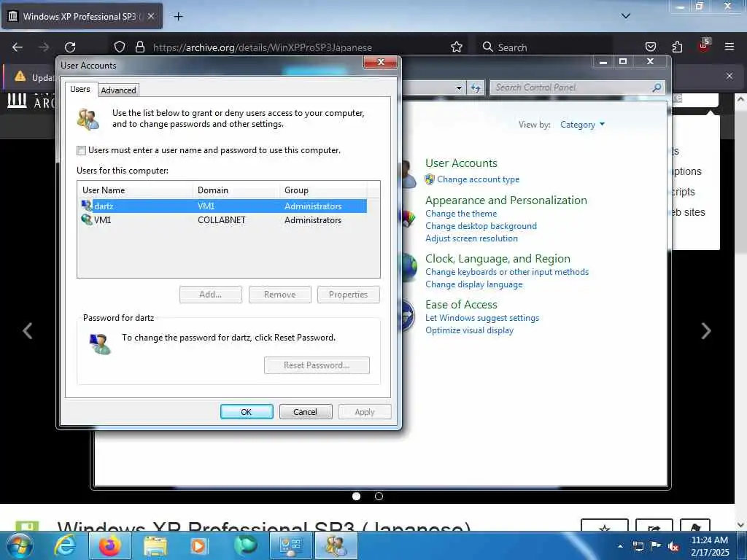
Task: Click the Add... button
Action: pyautogui.click(x=211, y=295)
